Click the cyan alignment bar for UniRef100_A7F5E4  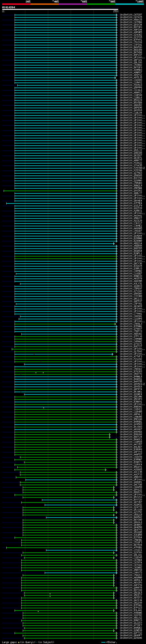click(x=61, y=203)
